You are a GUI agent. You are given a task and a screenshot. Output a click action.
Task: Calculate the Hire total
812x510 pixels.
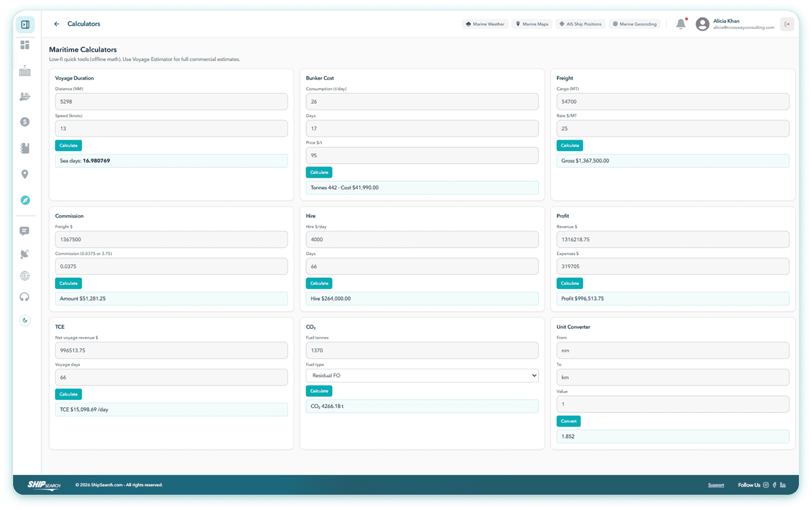click(x=319, y=284)
